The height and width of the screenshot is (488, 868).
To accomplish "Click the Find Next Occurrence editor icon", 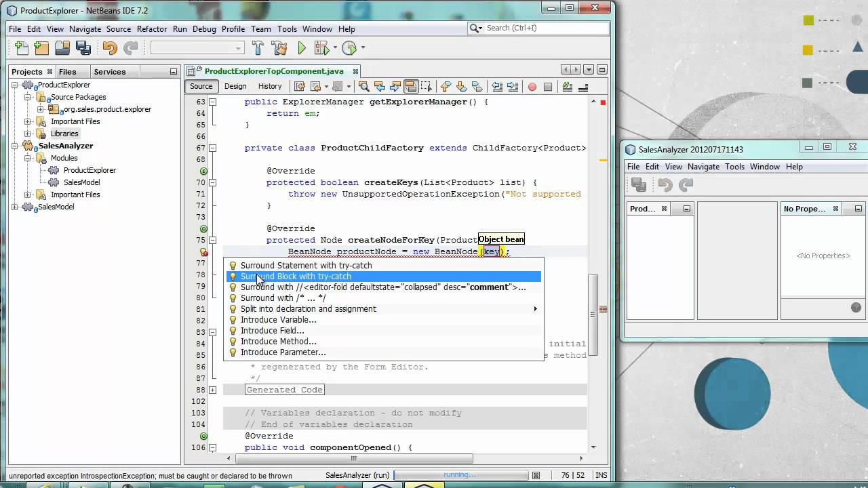I will [x=395, y=87].
